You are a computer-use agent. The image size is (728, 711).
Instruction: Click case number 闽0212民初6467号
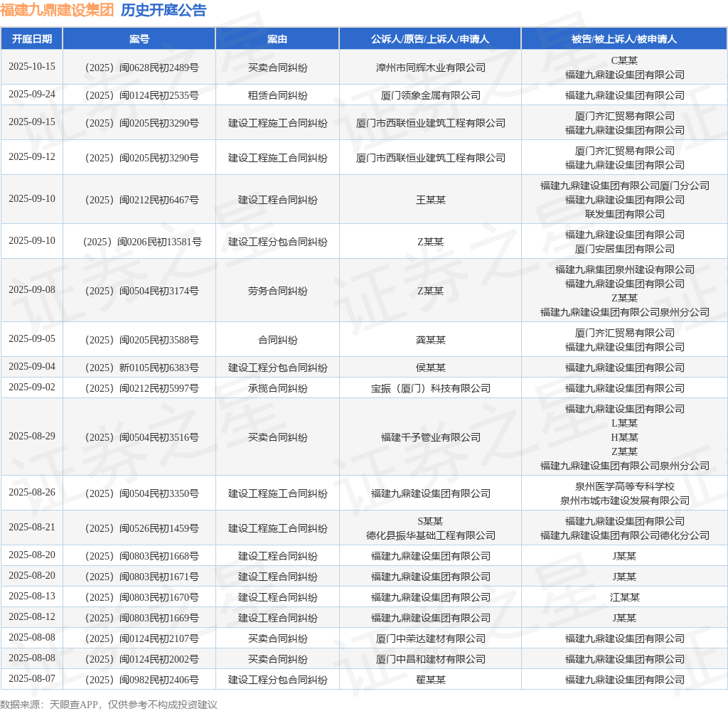click(142, 201)
